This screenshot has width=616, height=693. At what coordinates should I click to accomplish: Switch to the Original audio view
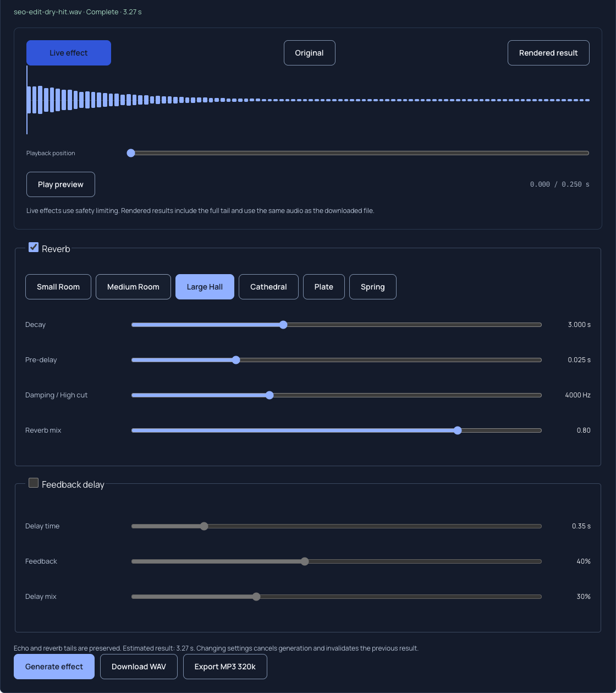[x=310, y=53]
